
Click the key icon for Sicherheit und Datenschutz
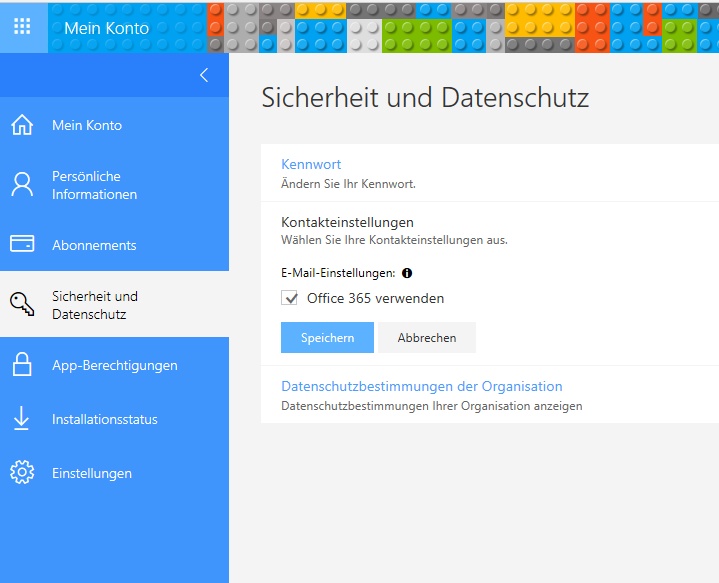pyautogui.click(x=22, y=304)
